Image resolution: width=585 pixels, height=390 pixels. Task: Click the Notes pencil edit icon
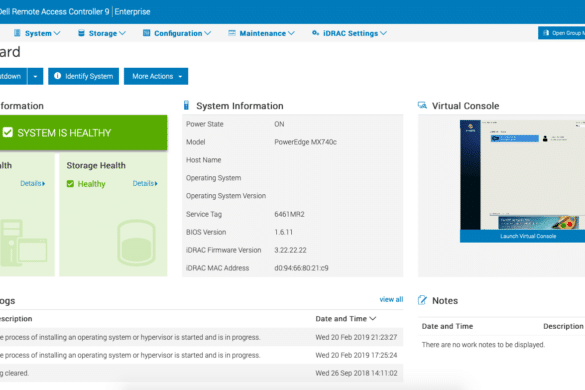[422, 300]
